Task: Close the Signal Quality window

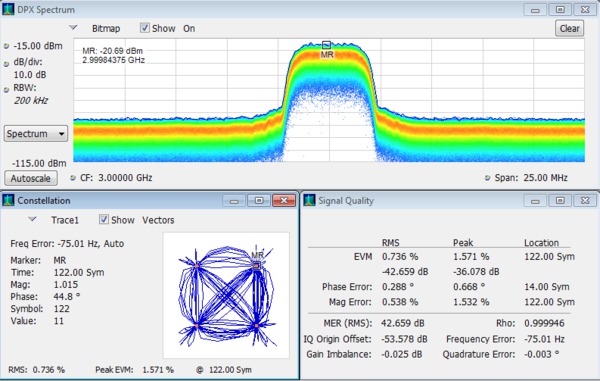Action: click(x=585, y=201)
